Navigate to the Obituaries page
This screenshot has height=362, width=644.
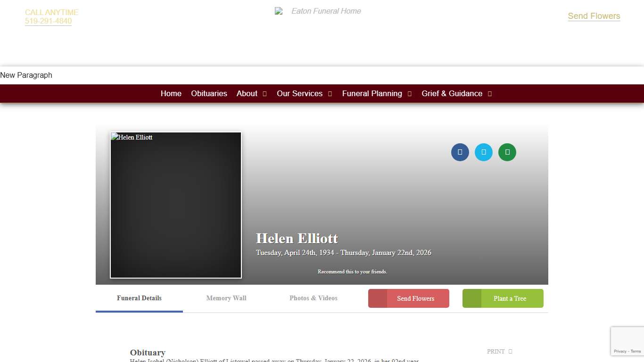[x=209, y=93]
